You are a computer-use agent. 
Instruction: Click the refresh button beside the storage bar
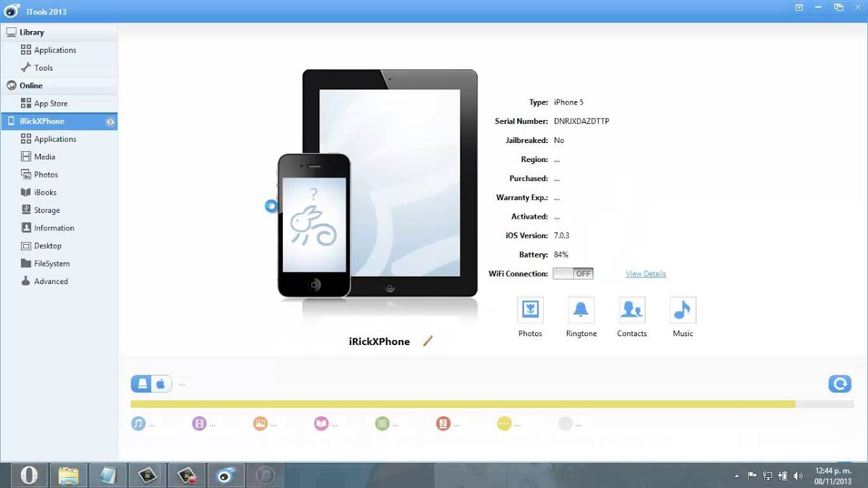[840, 384]
